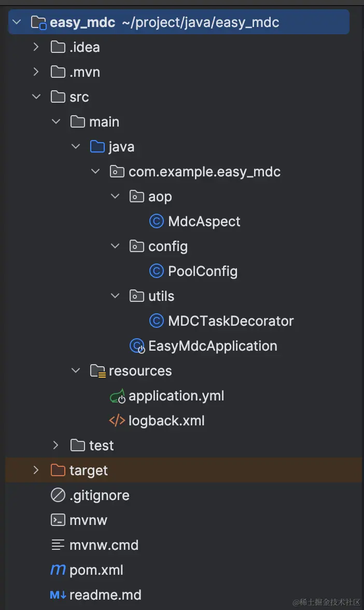
Task: Click the readme.md Markdown icon
Action: (58, 595)
